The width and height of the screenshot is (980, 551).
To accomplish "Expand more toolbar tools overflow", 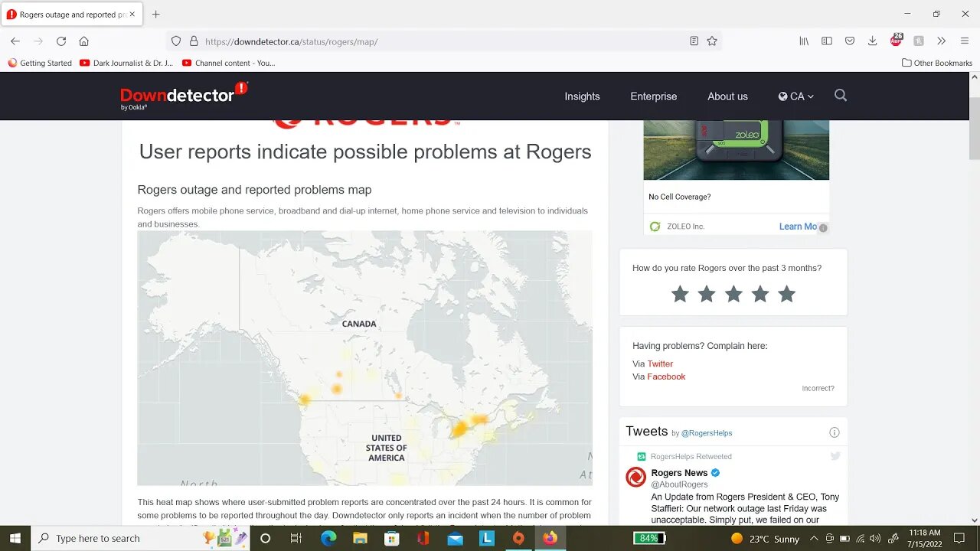I will [x=941, y=41].
